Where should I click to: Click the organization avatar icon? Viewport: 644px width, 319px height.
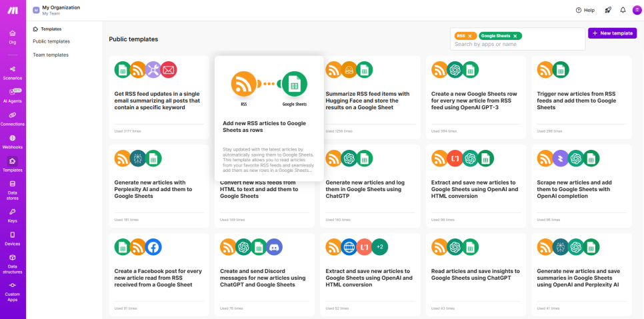(36, 10)
